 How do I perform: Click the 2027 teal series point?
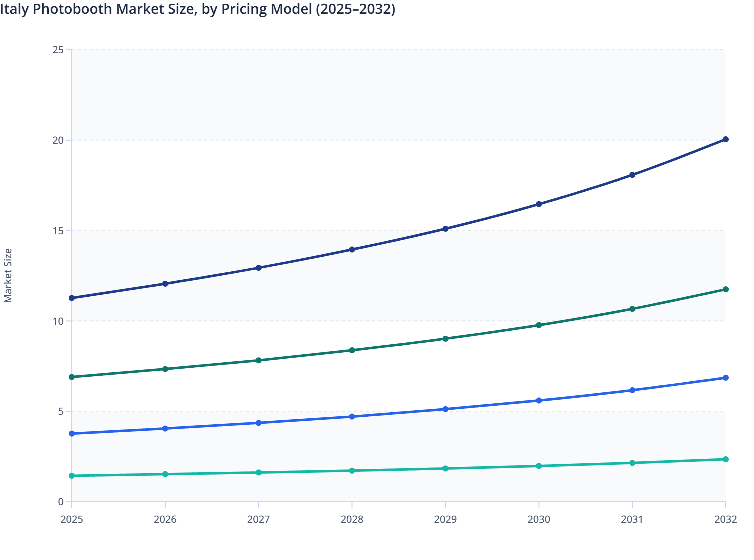pyautogui.click(x=258, y=471)
